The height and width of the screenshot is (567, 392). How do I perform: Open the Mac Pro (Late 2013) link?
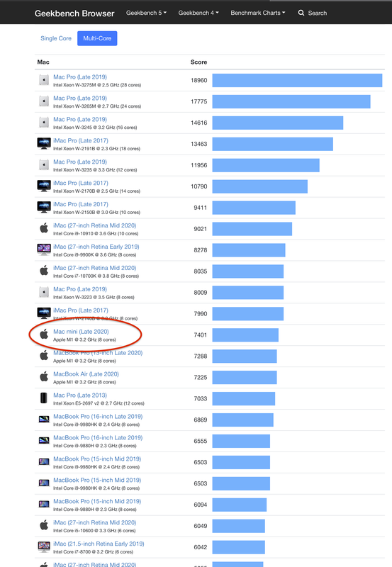[x=80, y=395]
